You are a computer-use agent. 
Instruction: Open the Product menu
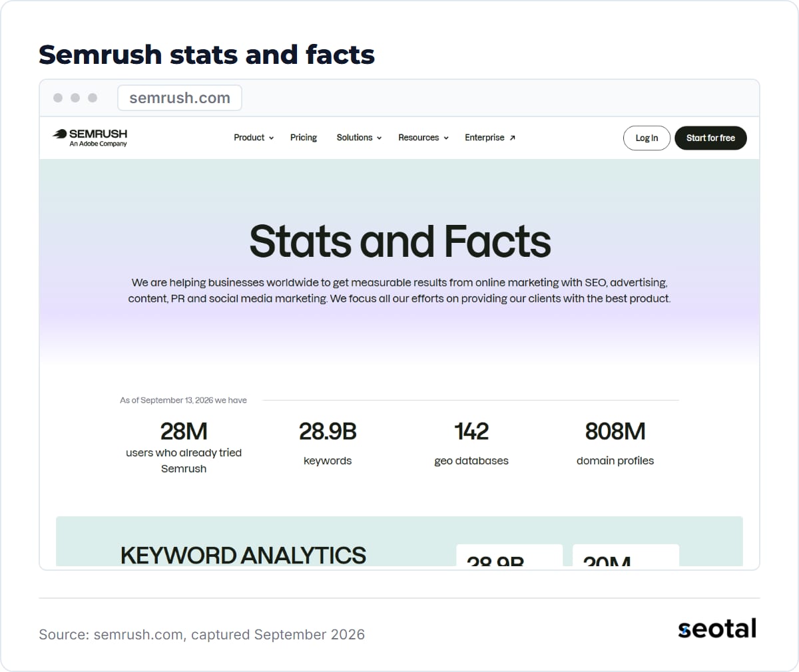point(254,138)
